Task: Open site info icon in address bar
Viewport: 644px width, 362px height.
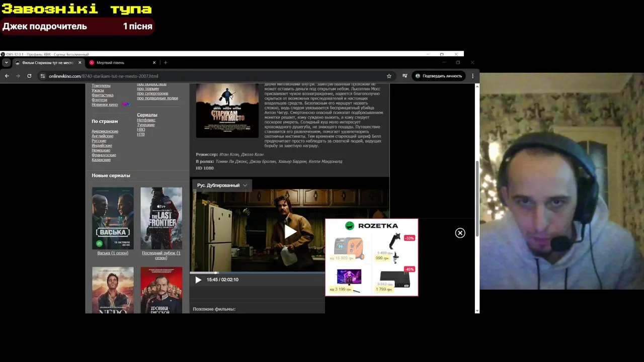Action: pyautogui.click(x=43, y=76)
